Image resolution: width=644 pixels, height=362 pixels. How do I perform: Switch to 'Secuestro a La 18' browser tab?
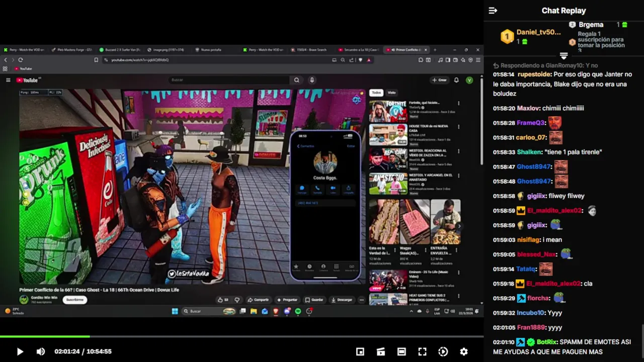(358, 50)
